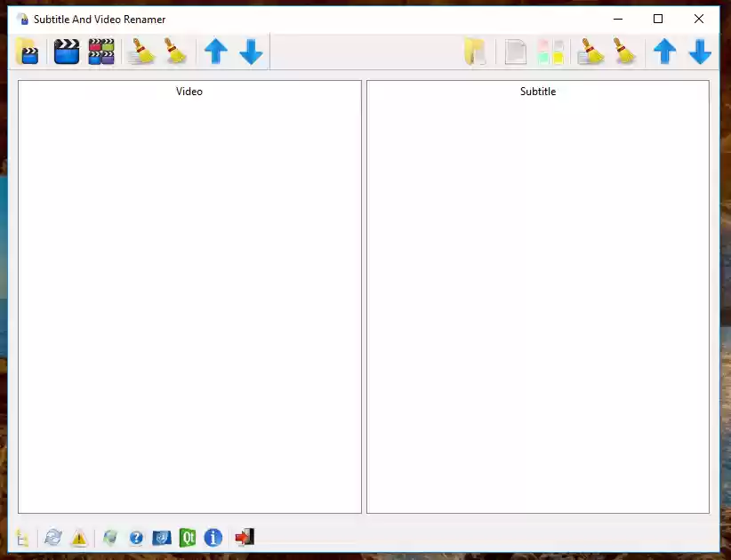This screenshot has height=560, width=731.
Task: Add single subtitle file page icon
Action: 516,52
